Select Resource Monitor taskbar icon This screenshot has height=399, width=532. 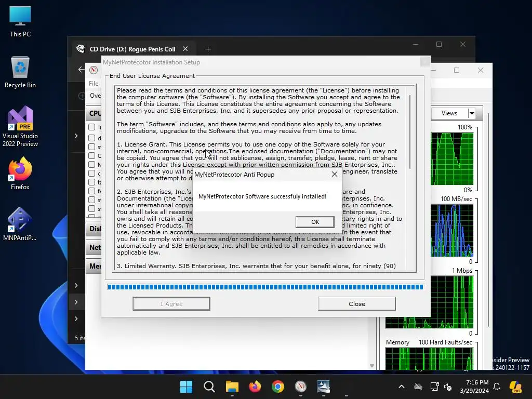click(301, 387)
